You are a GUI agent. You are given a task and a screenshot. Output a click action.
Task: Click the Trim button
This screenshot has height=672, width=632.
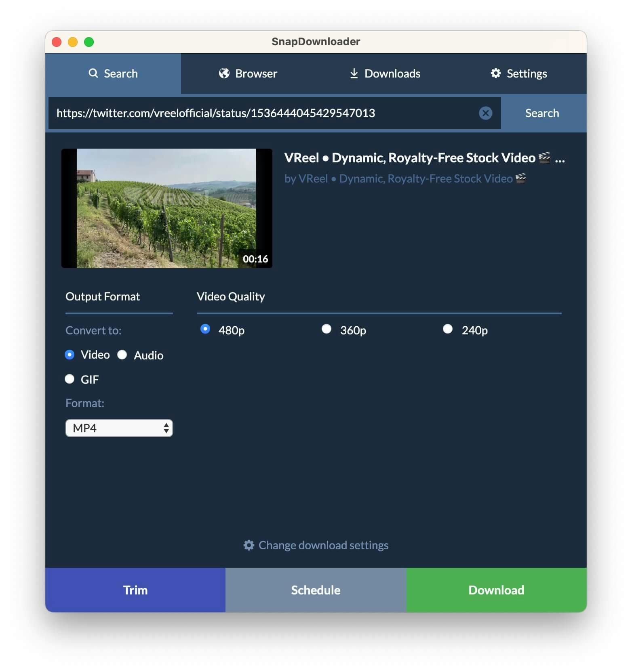coord(135,590)
